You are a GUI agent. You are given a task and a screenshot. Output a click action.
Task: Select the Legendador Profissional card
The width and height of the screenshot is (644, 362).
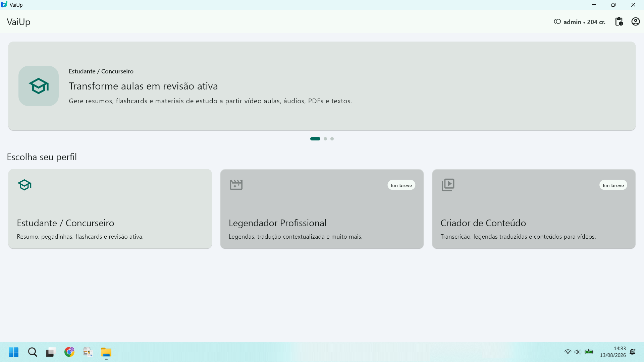coord(322,209)
